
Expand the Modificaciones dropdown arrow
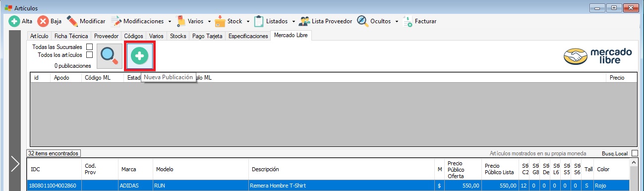(x=170, y=22)
